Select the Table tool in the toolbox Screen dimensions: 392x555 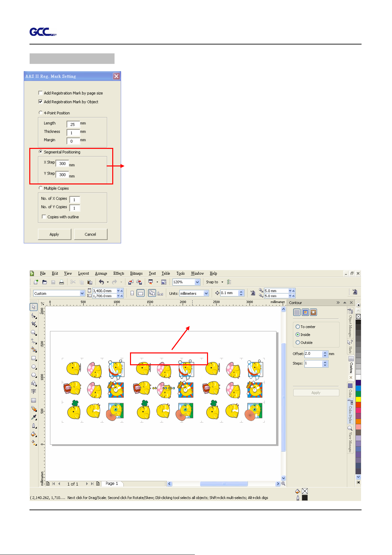coord(34,400)
